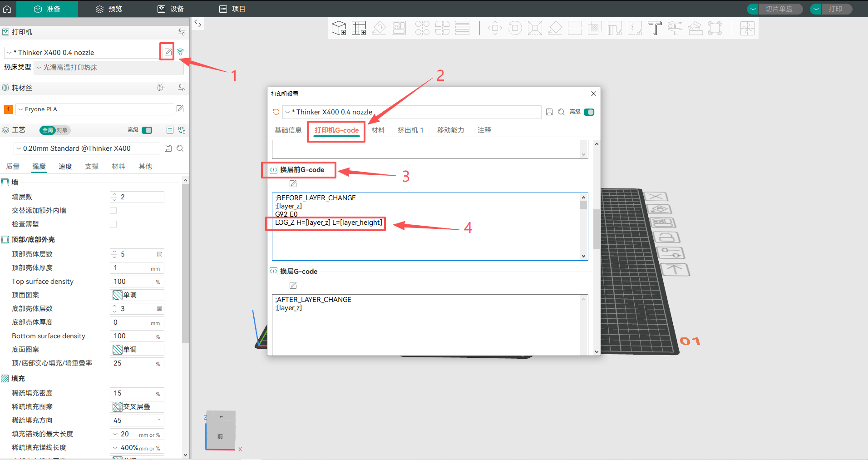Screen dimensions: 868x460
Task: Click the reset arrow icon beside dialog preset
Action: pyautogui.click(x=276, y=112)
